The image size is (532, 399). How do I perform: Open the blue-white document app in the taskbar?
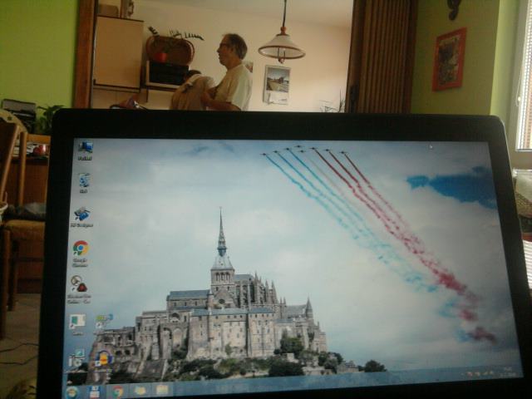click(95, 392)
